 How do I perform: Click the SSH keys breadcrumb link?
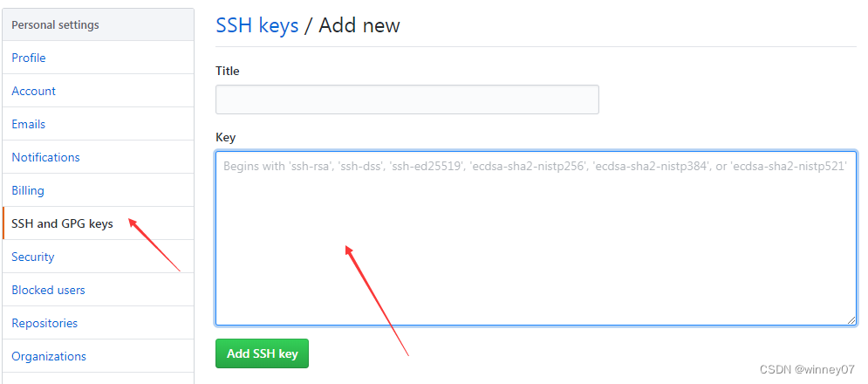pos(256,25)
